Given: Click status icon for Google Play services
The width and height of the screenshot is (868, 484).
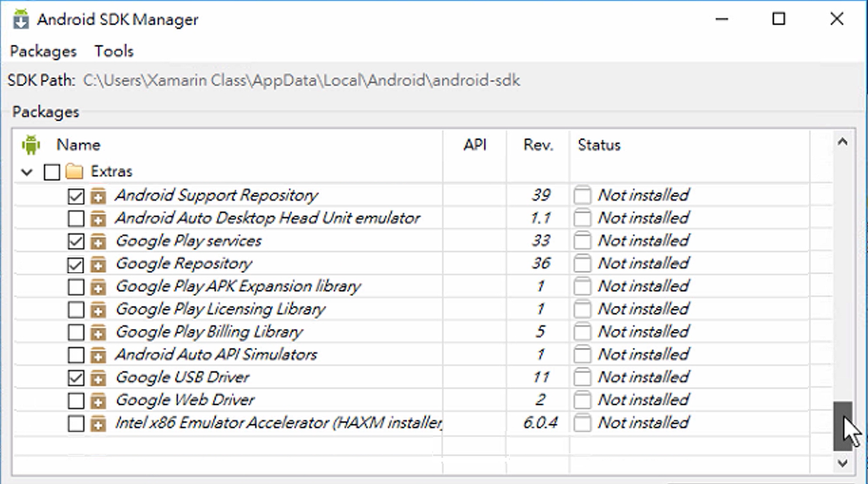Looking at the screenshot, I should pyautogui.click(x=582, y=241).
